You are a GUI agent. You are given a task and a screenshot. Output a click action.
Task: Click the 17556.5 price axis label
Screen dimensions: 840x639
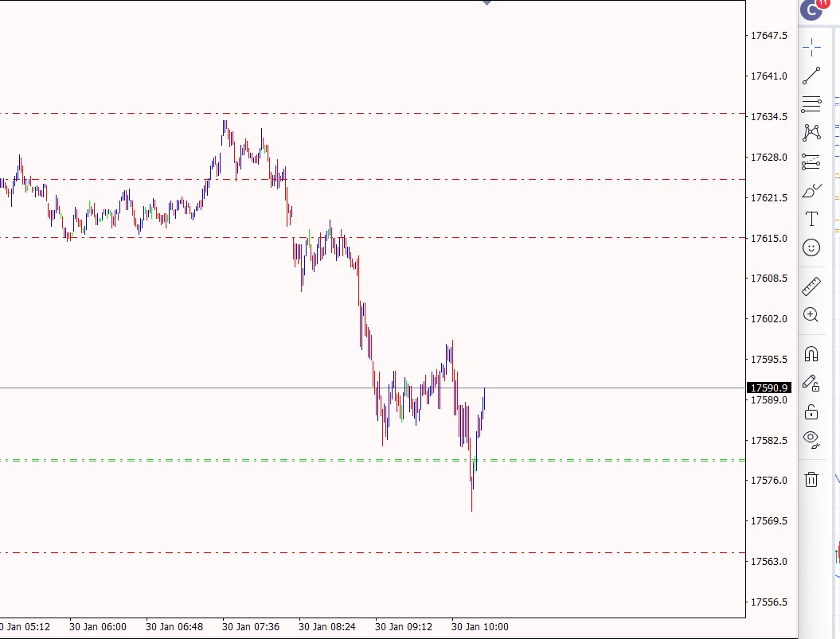(769, 602)
